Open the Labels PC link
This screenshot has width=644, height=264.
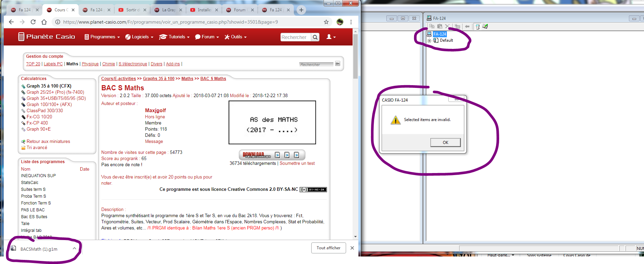(53, 64)
